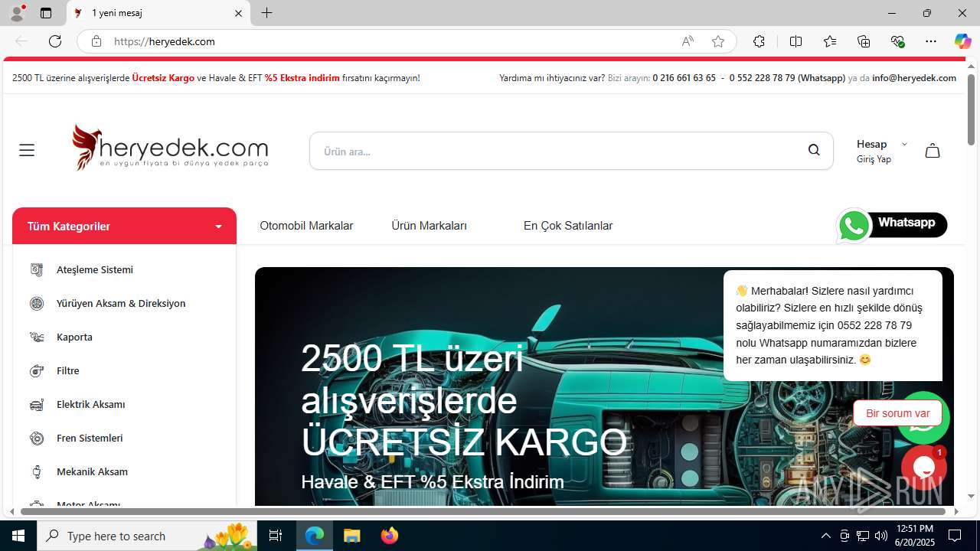The height and width of the screenshot is (551, 980).
Task: Add page to favorites star icon
Action: (x=718, y=41)
